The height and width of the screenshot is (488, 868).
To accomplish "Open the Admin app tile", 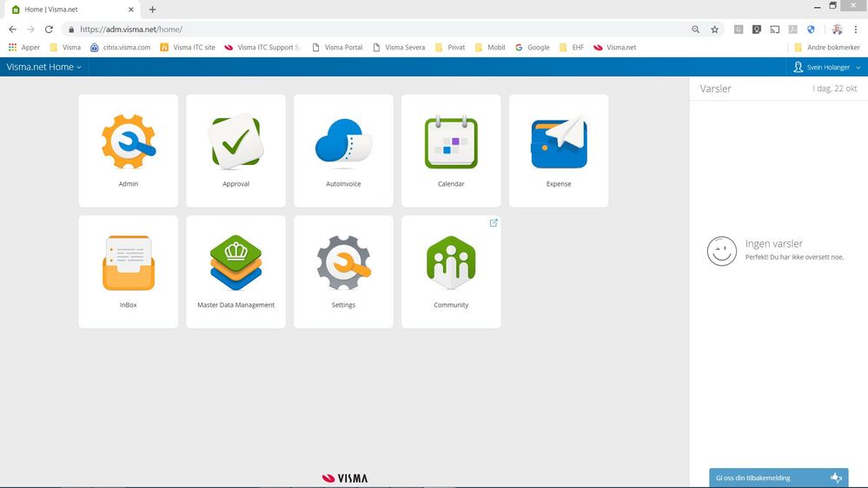I will pos(129,150).
